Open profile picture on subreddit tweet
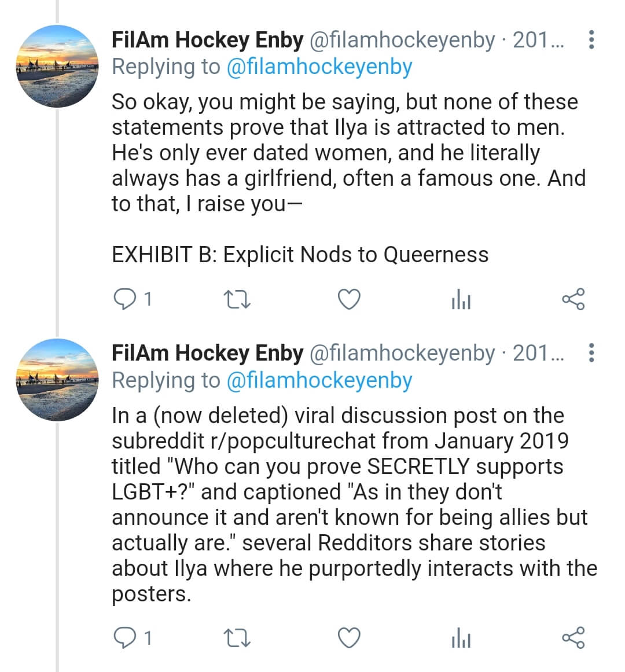 click(x=57, y=380)
